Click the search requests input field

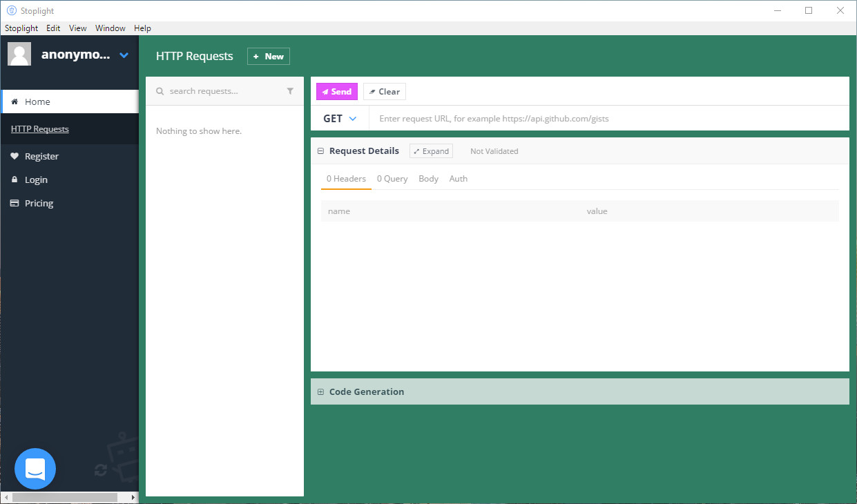[225, 91]
